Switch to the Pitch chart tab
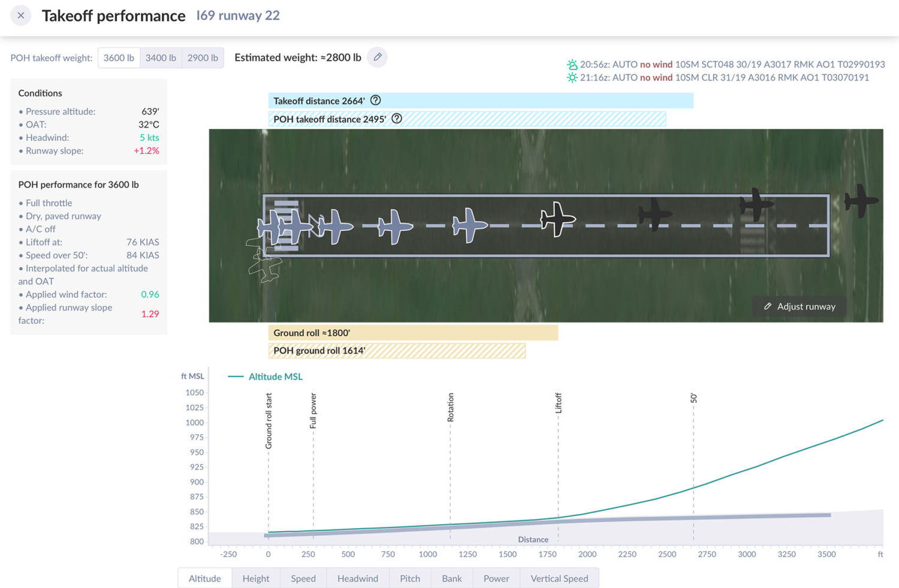 pyautogui.click(x=410, y=578)
